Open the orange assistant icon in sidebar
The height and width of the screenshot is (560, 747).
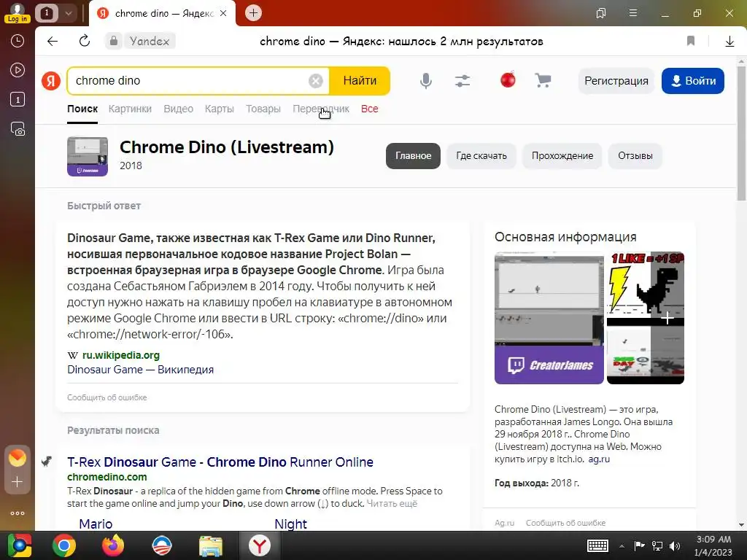(18, 458)
